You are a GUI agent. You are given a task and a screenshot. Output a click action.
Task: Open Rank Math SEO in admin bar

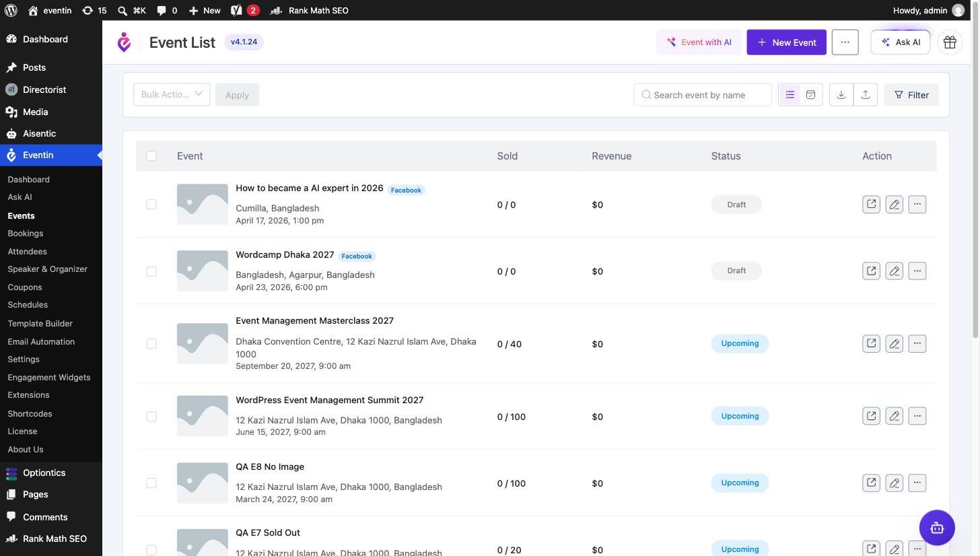tap(310, 10)
